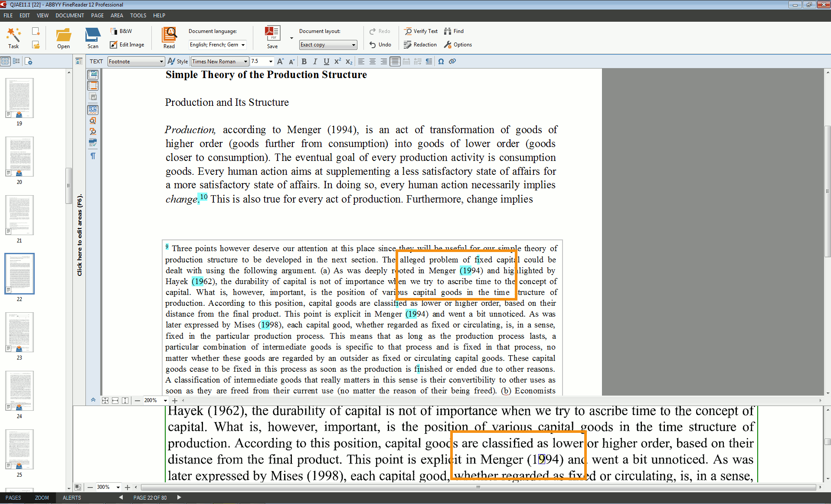Zoom in the Text pane with plus
Viewport: 831px width, 504px height.
(175, 400)
